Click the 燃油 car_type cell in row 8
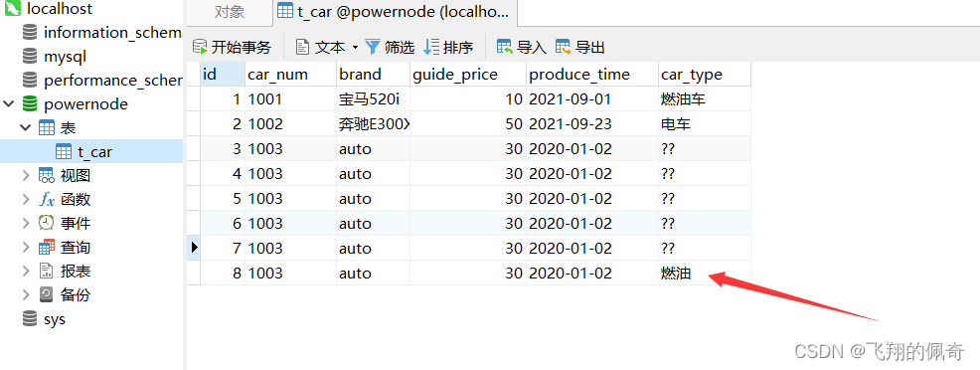Viewport: 980px width, 370px height. (x=705, y=274)
